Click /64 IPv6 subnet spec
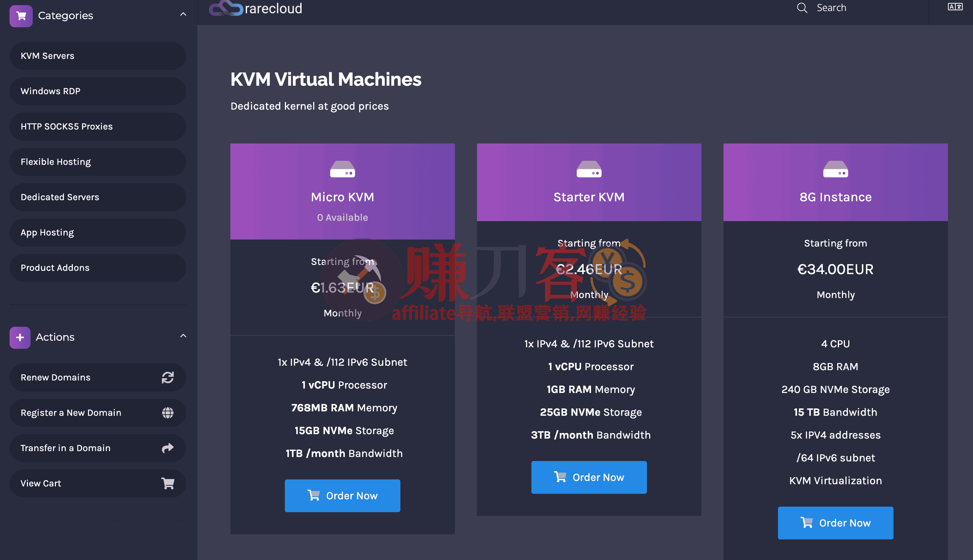 coord(835,458)
